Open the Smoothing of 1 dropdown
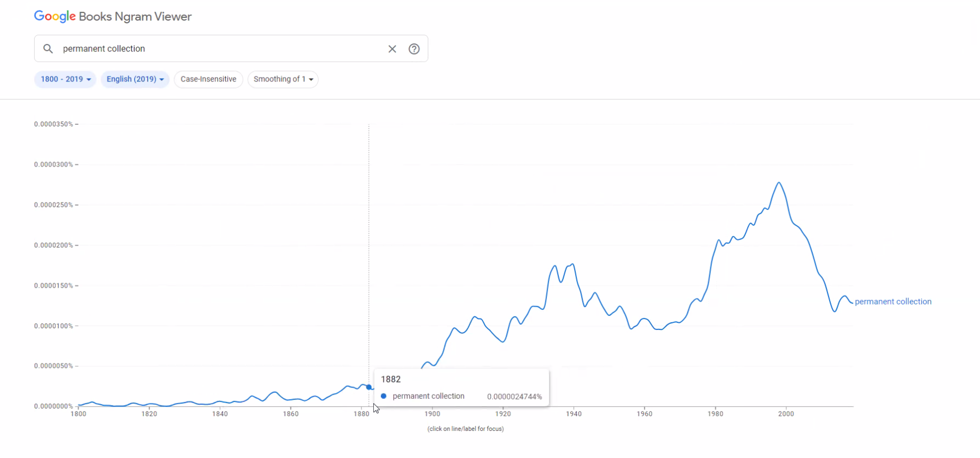This screenshot has width=980, height=458. pyautogui.click(x=283, y=79)
